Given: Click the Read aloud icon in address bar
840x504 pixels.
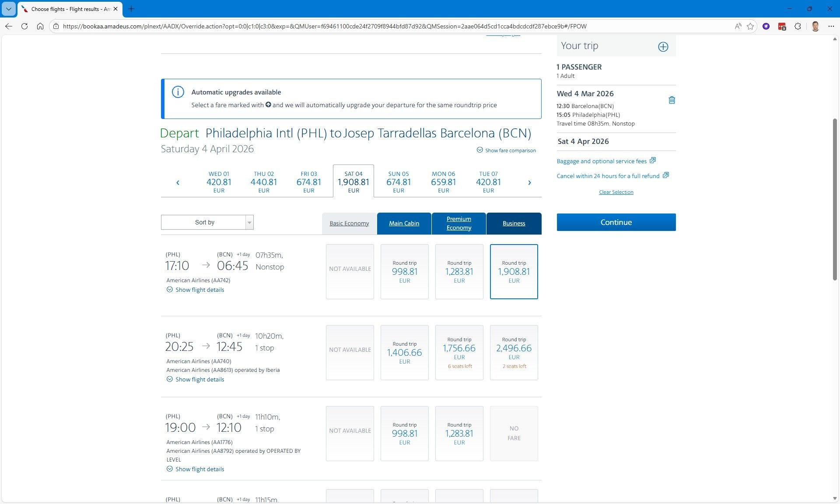Looking at the screenshot, I should click(x=738, y=26).
